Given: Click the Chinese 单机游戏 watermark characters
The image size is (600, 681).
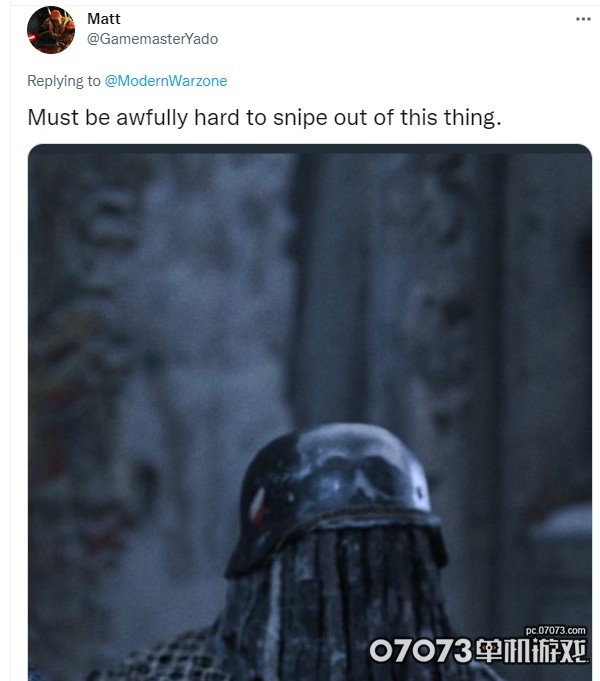Looking at the screenshot, I should coord(531,651).
